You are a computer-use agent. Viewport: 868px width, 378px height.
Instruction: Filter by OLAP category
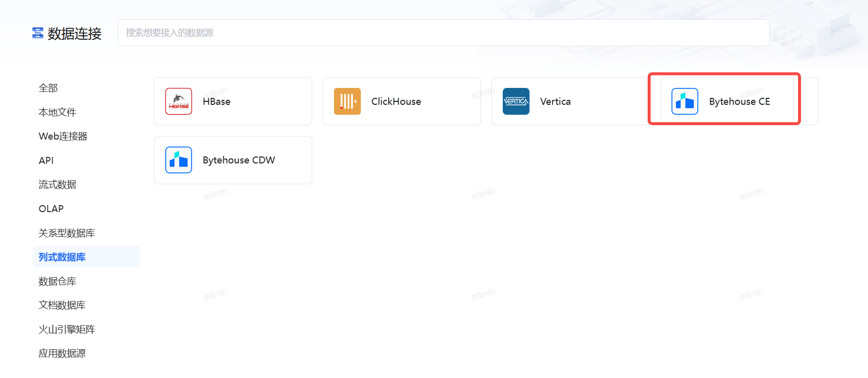point(51,209)
